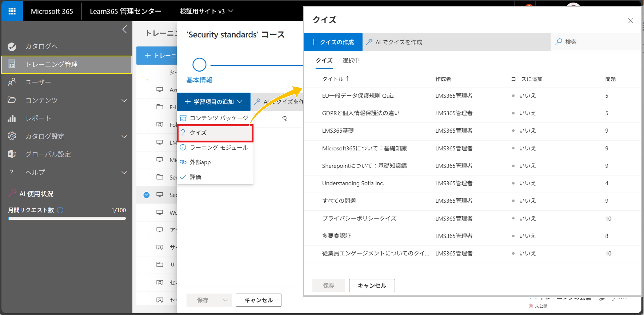Click the ヘルプ question mark icon
Screen dimensions: 644x315
click(12, 172)
